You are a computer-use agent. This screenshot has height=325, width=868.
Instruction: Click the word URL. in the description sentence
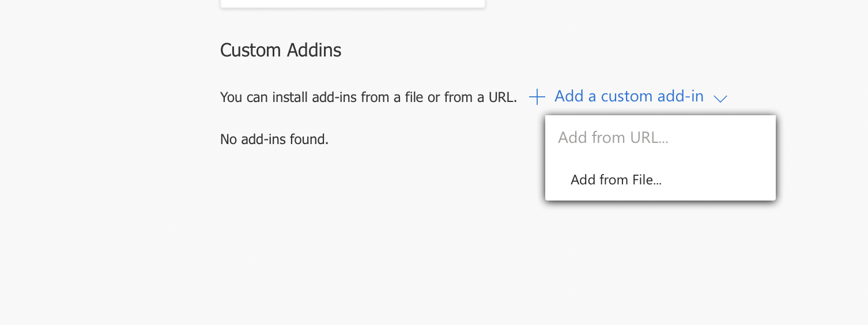tap(503, 97)
